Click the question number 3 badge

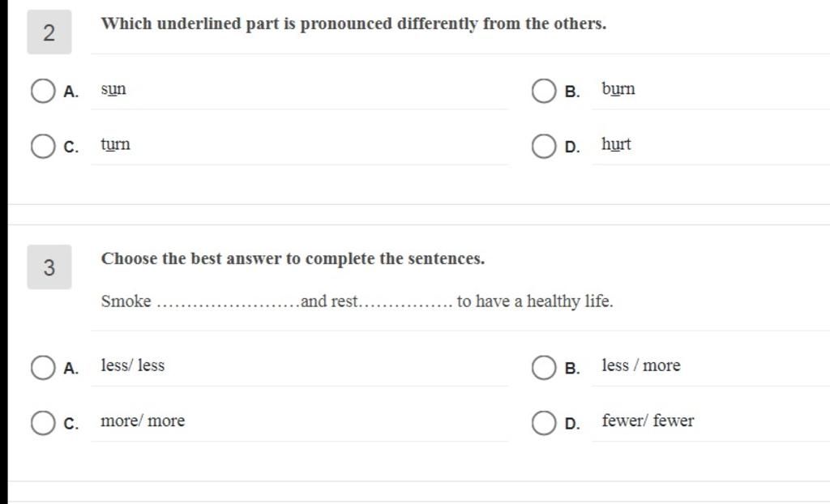[49, 267]
